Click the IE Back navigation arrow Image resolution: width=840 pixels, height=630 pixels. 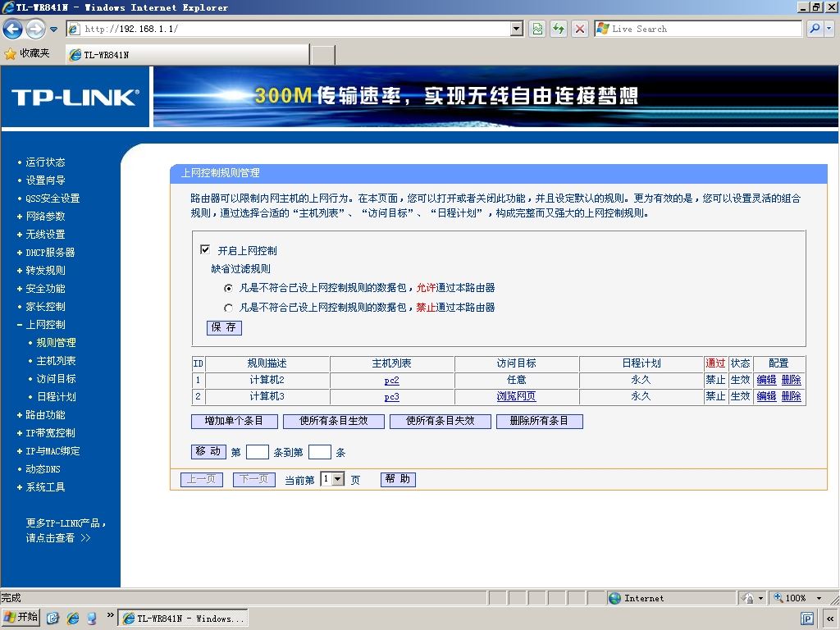(13, 29)
